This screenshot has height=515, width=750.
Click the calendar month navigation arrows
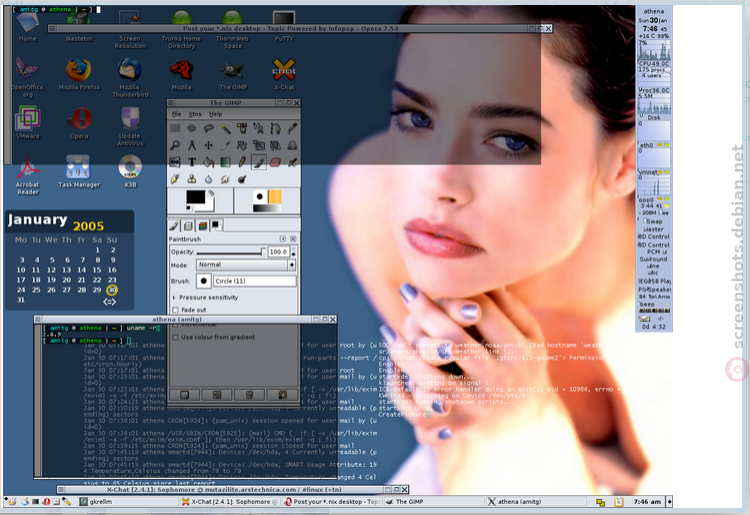point(110,302)
